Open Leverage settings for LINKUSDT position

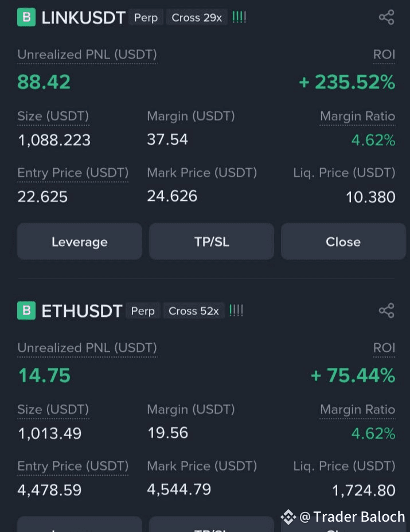(80, 242)
